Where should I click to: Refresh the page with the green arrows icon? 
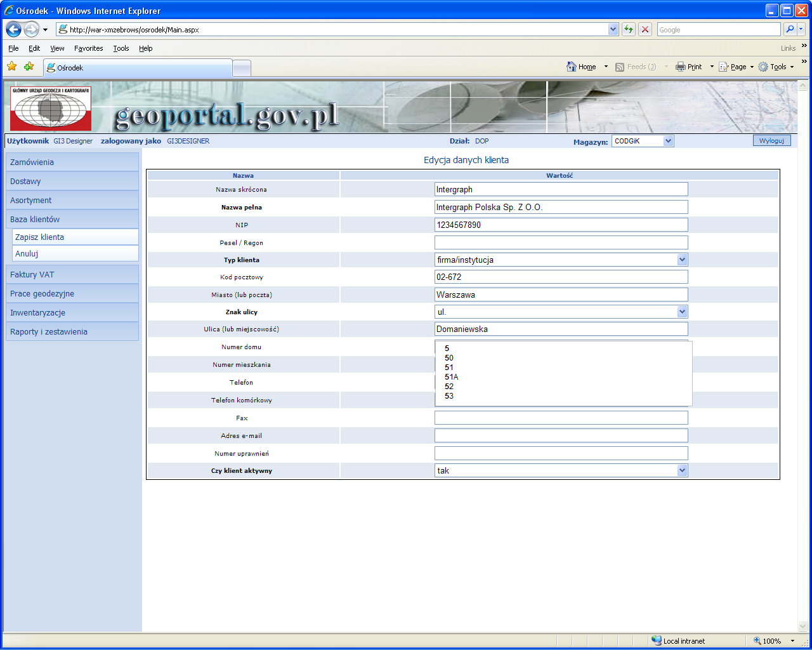click(x=629, y=29)
